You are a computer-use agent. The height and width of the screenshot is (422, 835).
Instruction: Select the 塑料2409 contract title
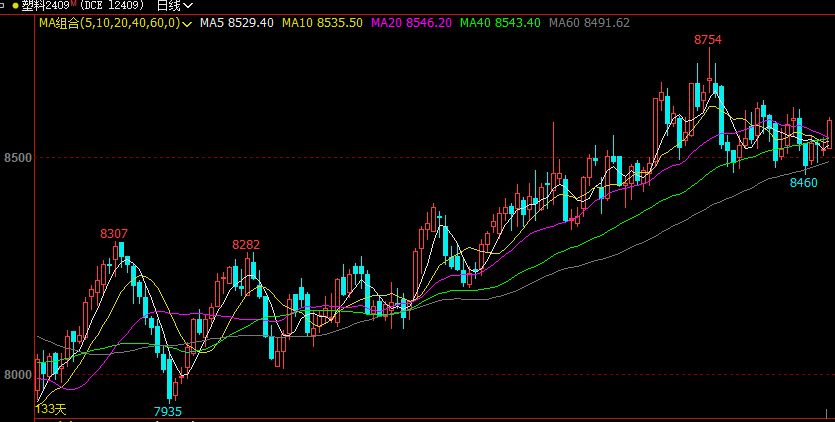click(44, 6)
